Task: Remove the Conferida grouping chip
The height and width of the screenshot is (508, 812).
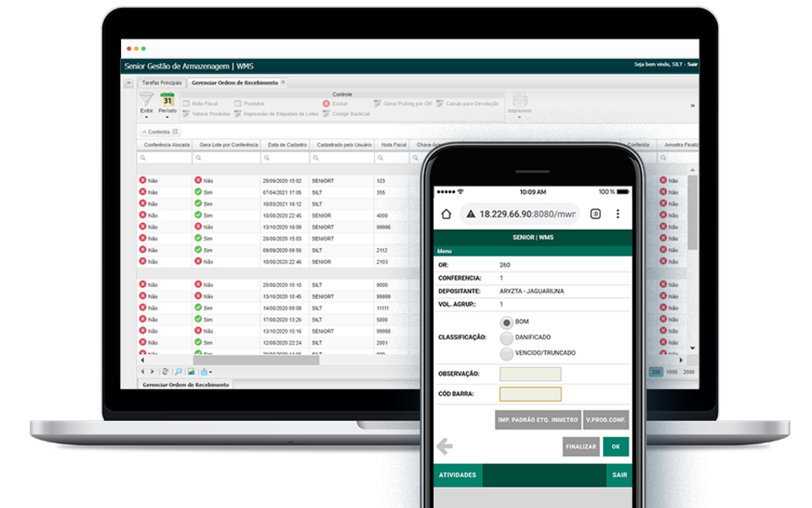Action: [x=176, y=132]
